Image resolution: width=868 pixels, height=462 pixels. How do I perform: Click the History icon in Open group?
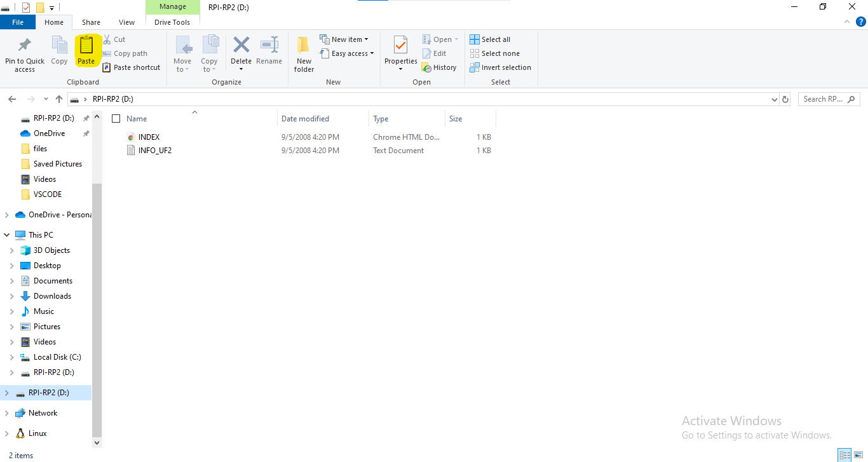427,67
